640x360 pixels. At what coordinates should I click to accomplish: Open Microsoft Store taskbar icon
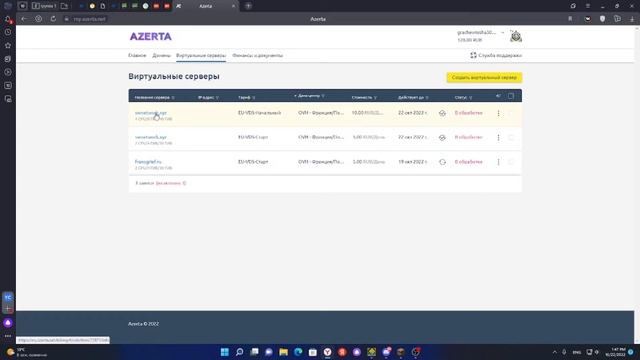(313, 352)
